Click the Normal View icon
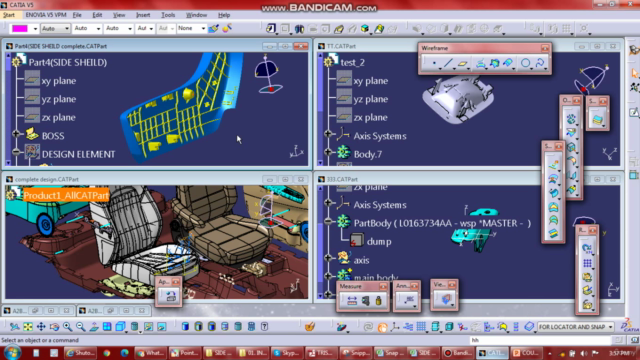The height and width of the screenshot is (360, 640). click(x=94, y=327)
